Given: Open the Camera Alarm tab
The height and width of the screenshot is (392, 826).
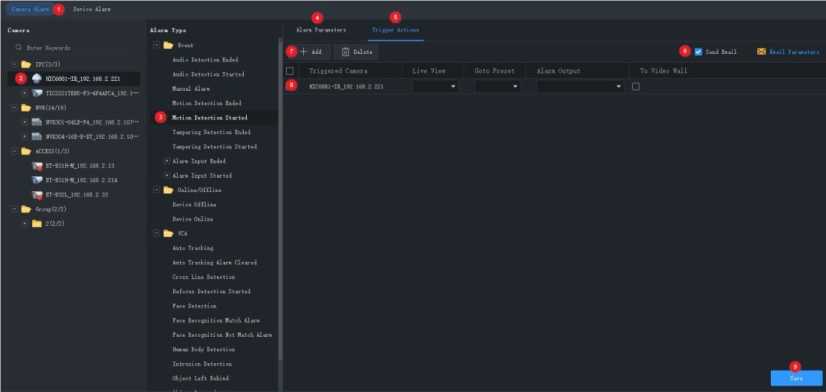Looking at the screenshot, I should [30, 9].
